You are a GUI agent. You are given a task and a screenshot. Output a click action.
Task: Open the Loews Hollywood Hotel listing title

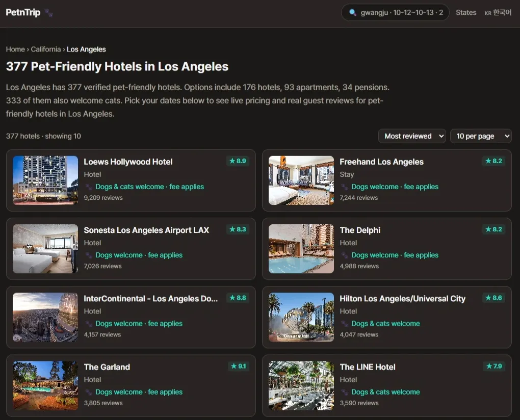click(x=128, y=162)
